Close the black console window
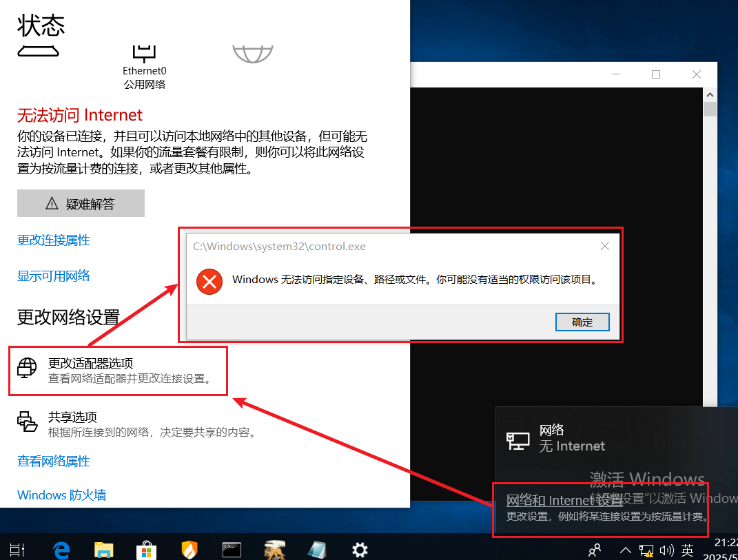The width and height of the screenshot is (738, 560). pos(697,74)
